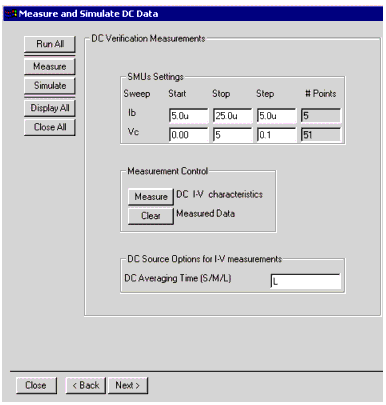The width and height of the screenshot is (386, 405).
Task: Click the 'DC Verification Measurements' heading
Action: tap(148, 39)
